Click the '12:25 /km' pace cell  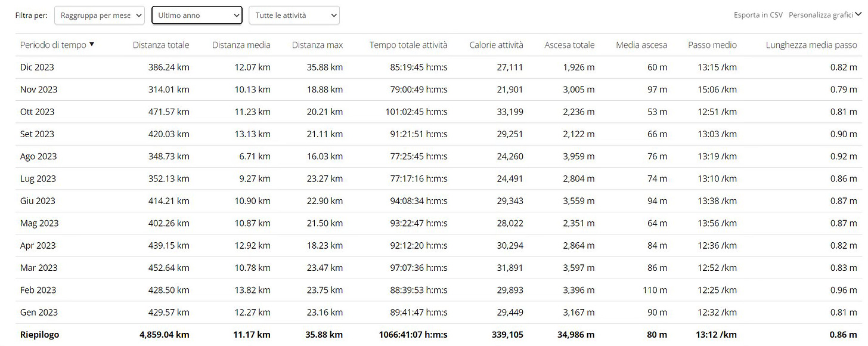(717, 290)
